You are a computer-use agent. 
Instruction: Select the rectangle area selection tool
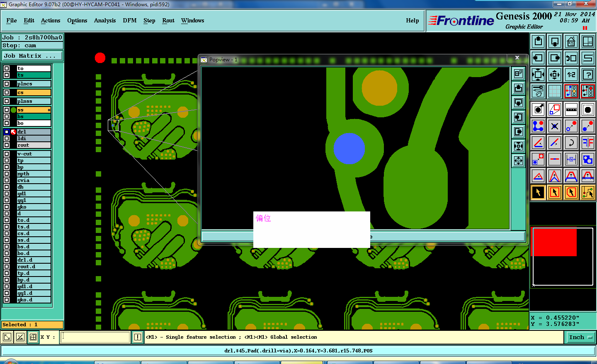[x=555, y=192]
